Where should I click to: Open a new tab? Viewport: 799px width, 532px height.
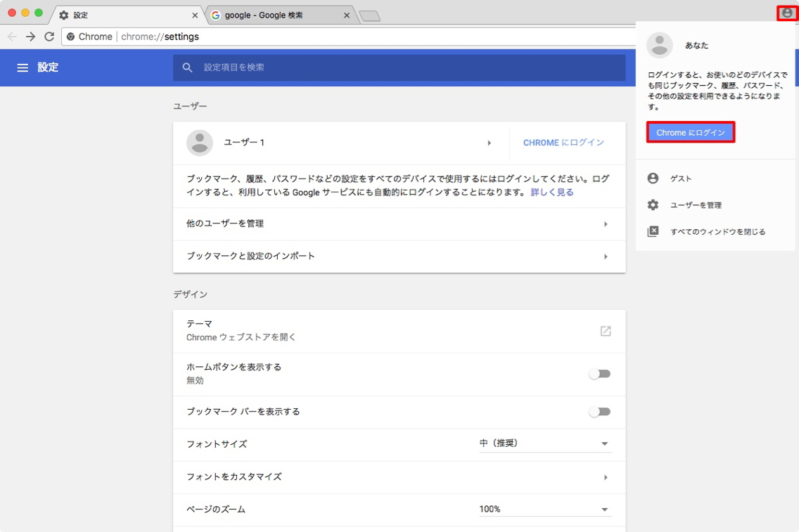click(x=370, y=16)
